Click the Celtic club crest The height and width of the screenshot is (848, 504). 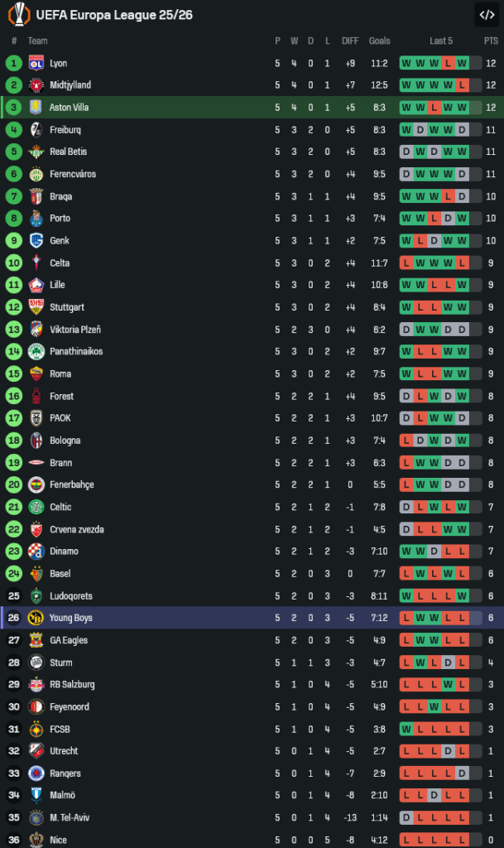[36, 507]
